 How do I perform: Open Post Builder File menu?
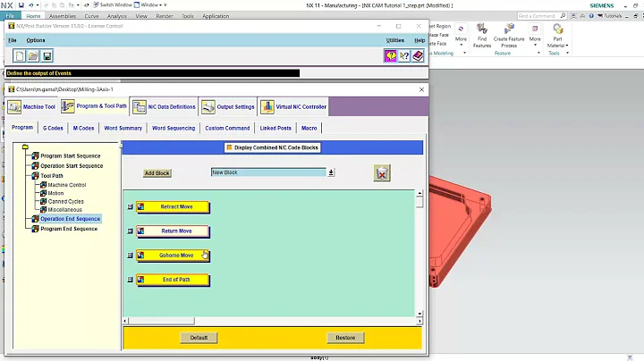coord(13,40)
